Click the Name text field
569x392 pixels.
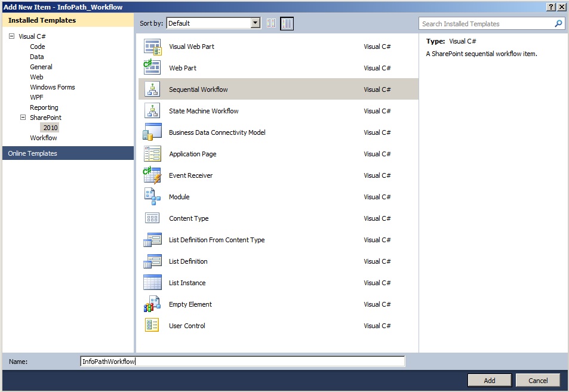pyautogui.click(x=242, y=361)
